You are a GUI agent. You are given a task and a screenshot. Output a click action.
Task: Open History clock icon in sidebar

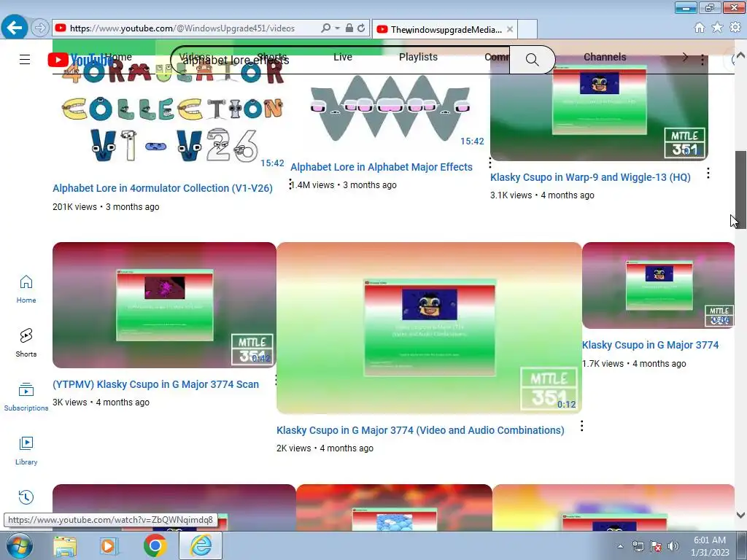click(26, 497)
